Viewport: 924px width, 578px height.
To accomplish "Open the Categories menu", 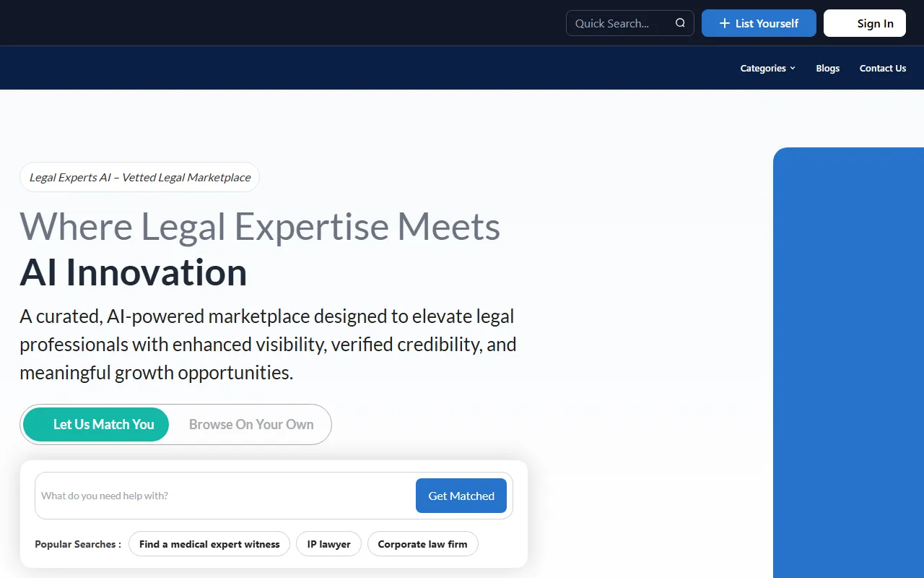I will 763,68.
